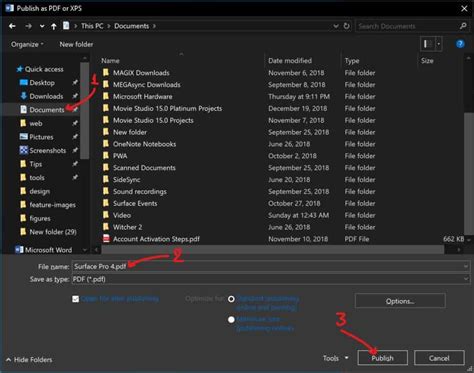Select Quick access in sidebar
The height and width of the screenshot is (373, 474).
tap(40, 69)
